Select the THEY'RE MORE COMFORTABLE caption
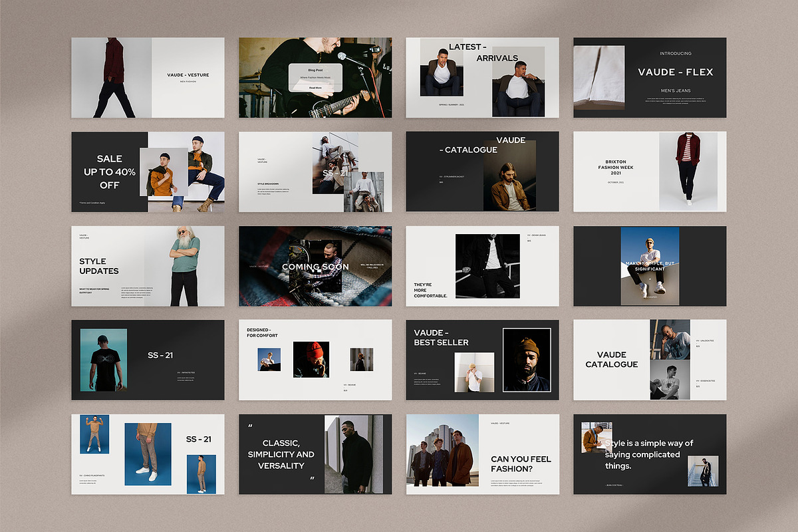 click(431, 290)
